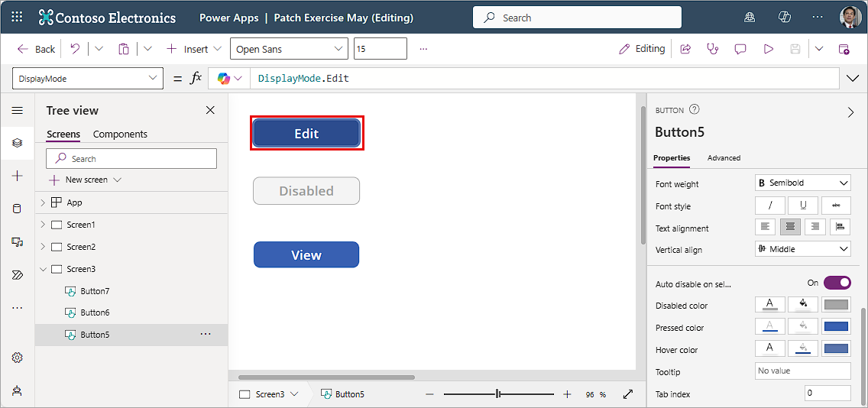Toggle strikethrough font style

tap(836, 206)
